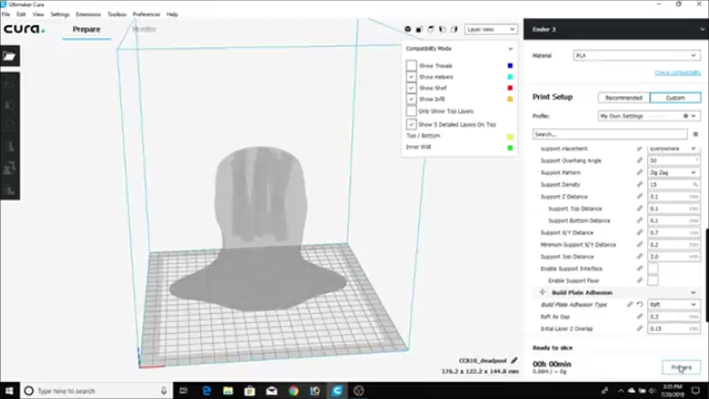Click the Check compatibility link

click(677, 72)
